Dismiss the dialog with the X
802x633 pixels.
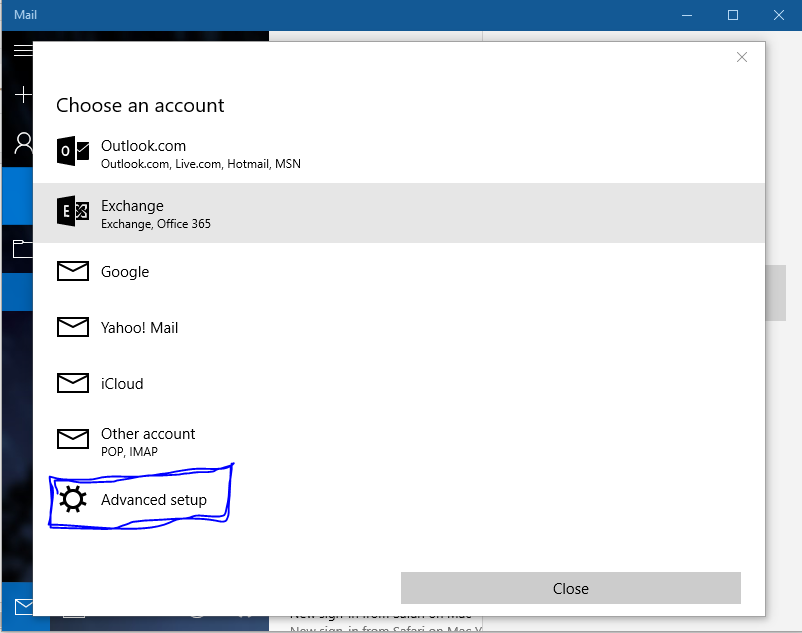(742, 57)
